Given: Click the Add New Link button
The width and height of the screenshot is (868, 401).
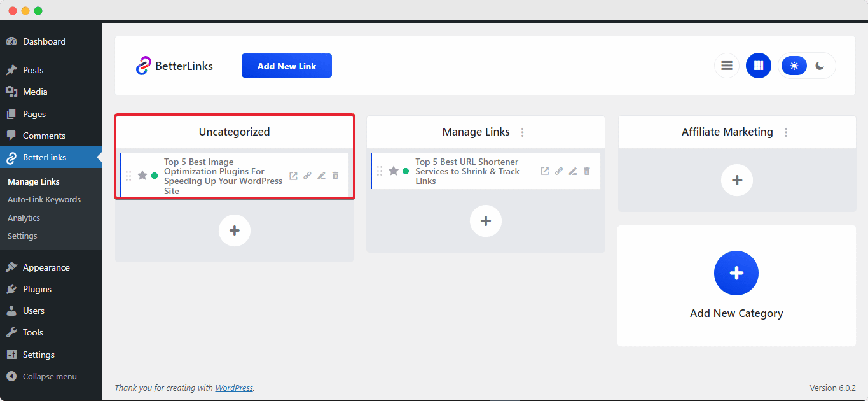Looking at the screenshot, I should tap(286, 65).
